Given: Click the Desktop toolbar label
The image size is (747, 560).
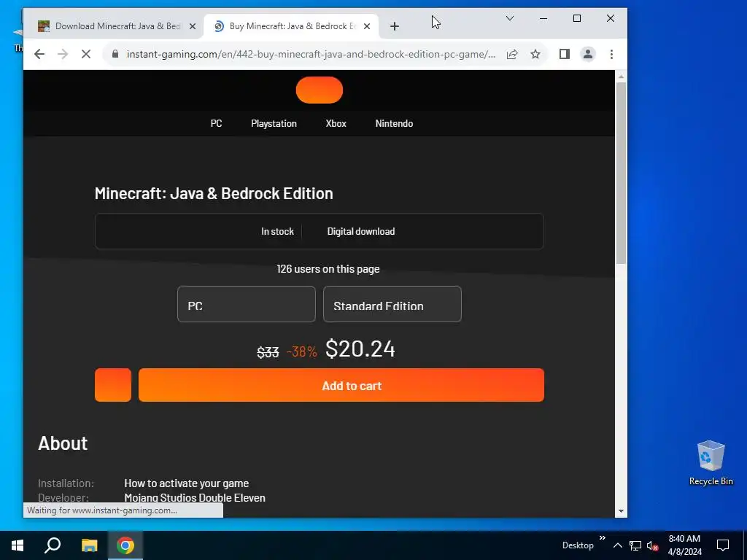Looking at the screenshot, I should point(578,545).
